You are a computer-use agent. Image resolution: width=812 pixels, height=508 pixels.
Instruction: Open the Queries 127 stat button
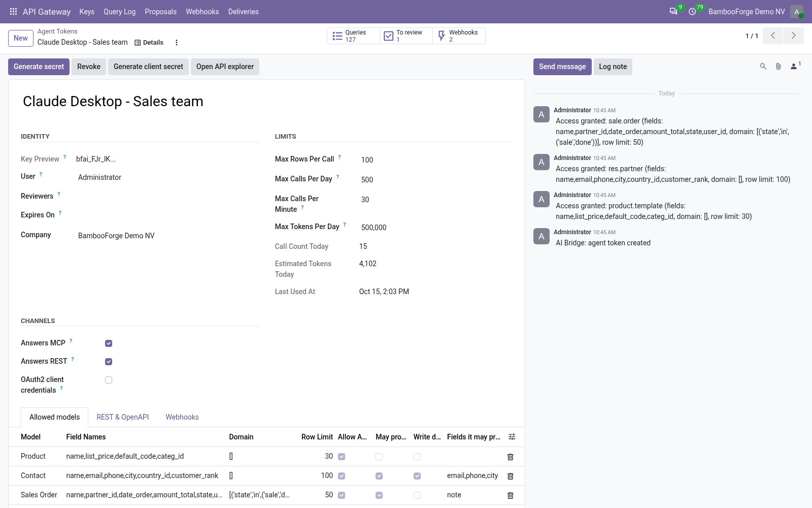[353, 36]
